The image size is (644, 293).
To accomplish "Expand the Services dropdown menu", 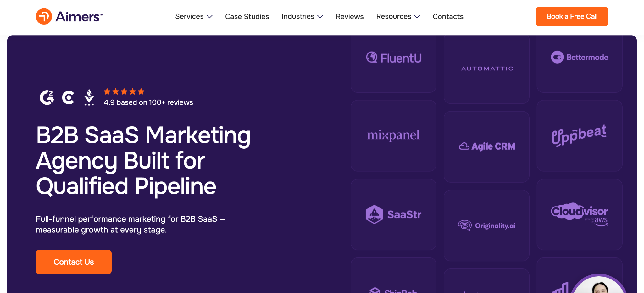I will 194,16.
